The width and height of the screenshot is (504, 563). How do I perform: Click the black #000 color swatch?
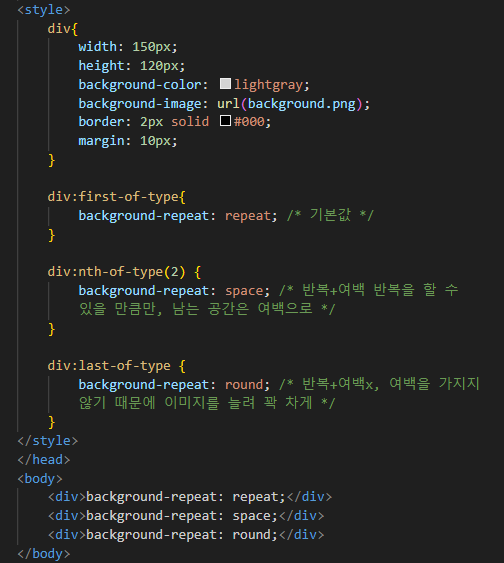click(225, 121)
